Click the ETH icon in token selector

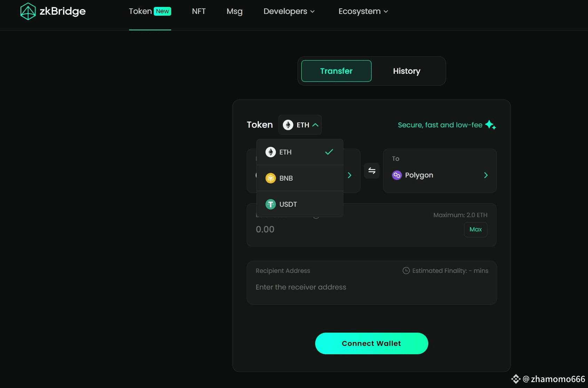[288, 125]
